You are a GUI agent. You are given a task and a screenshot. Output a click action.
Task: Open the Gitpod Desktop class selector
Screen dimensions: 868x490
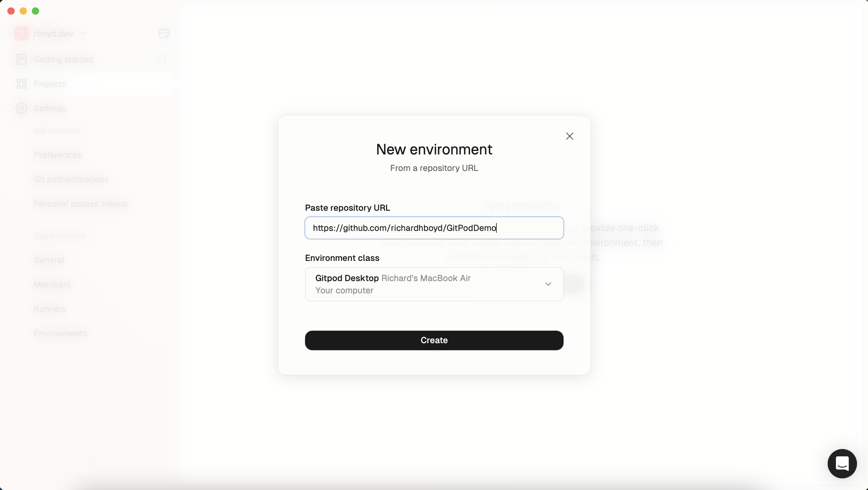434,284
